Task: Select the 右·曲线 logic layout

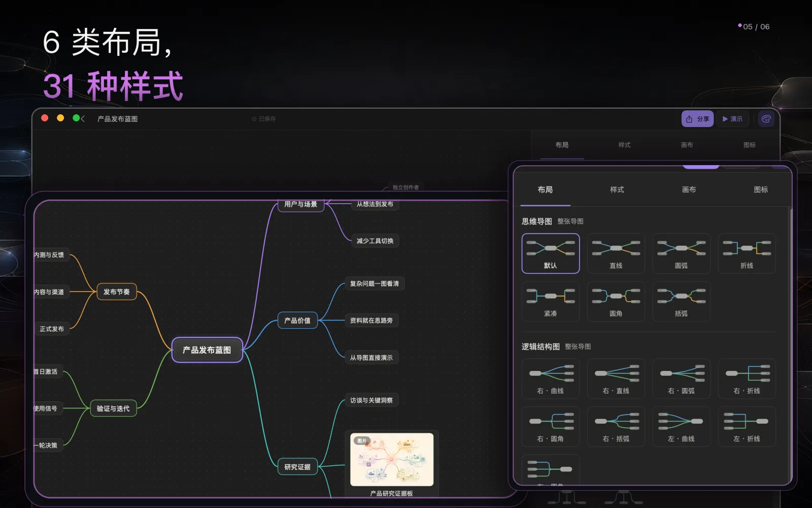Action: [551, 378]
